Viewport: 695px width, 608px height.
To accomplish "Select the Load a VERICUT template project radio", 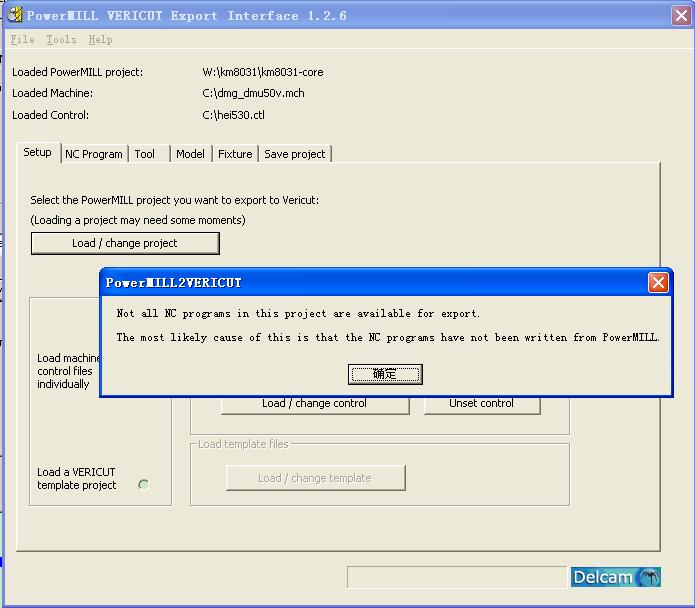I will point(143,484).
